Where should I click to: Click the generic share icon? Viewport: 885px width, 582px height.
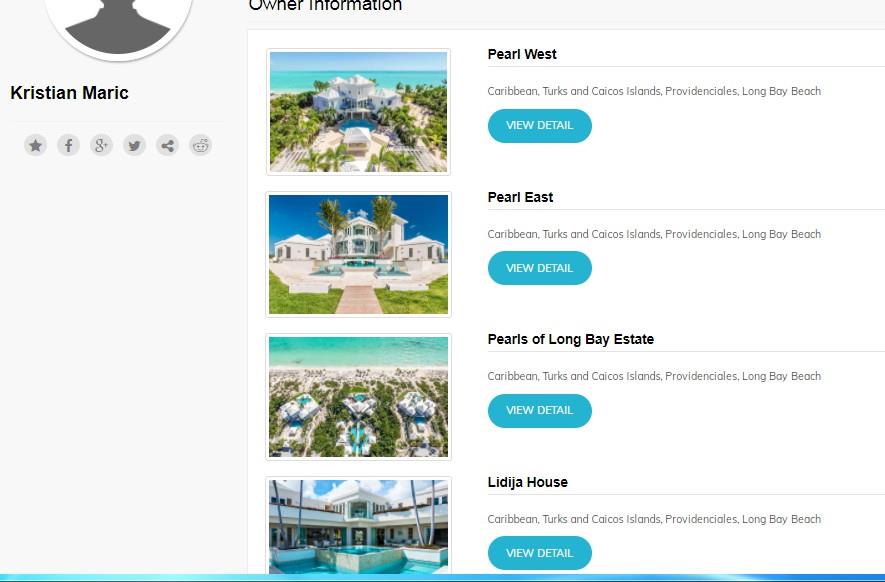click(x=167, y=146)
